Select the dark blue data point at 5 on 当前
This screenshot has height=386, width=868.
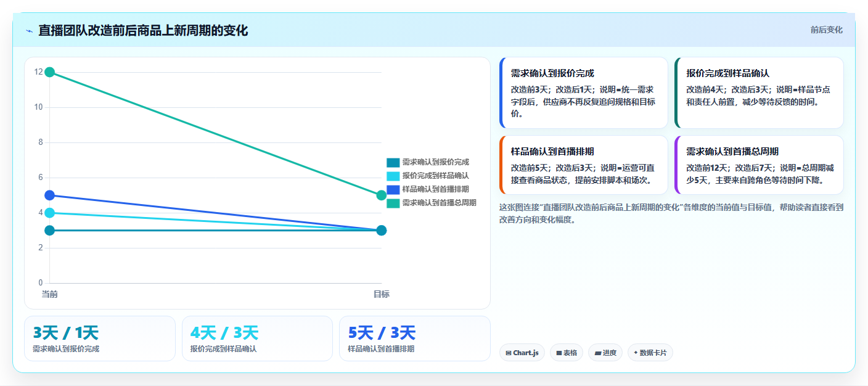click(50, 195)
